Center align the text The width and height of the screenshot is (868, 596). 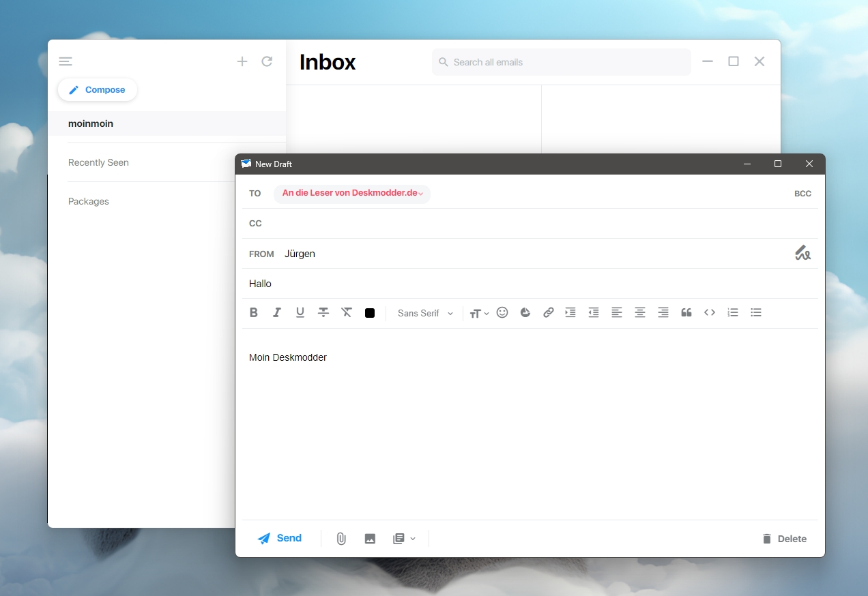click(640, 312)
